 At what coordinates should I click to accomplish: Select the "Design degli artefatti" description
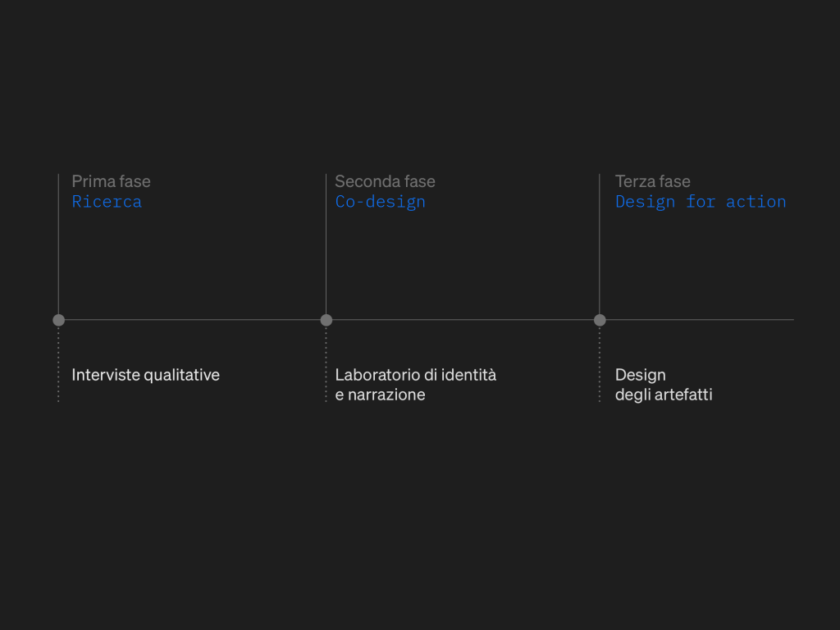[x=664, y=385]
